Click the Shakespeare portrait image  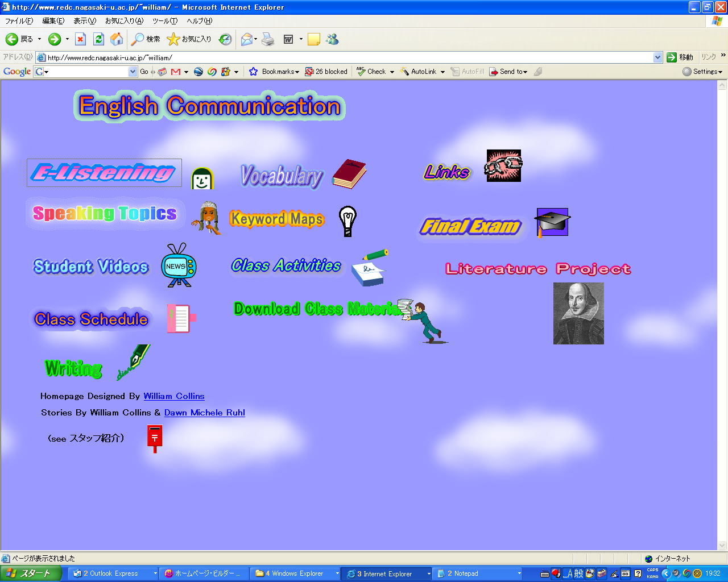click(578, 313)
